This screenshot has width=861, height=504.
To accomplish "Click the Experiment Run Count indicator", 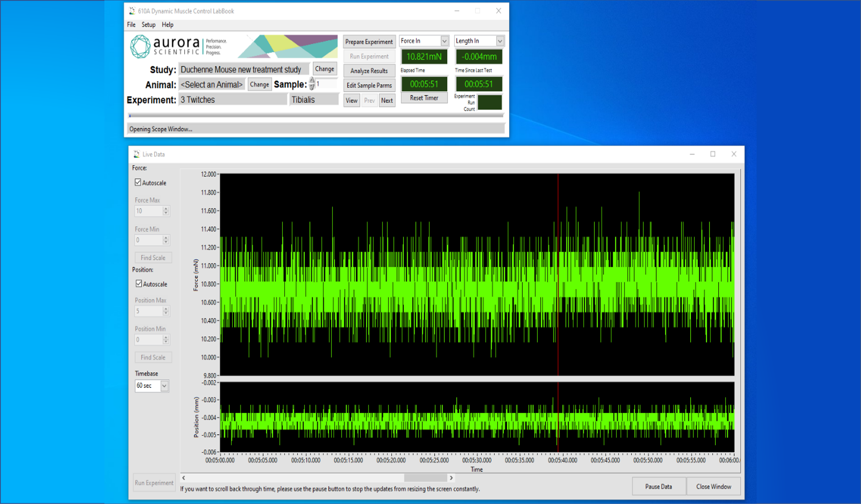I will (x=490, y=103).
